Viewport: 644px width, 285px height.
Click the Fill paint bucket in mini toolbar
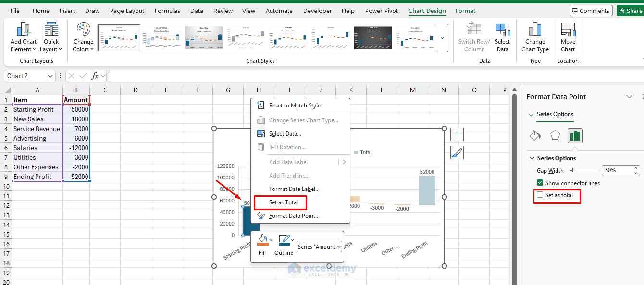262,241
